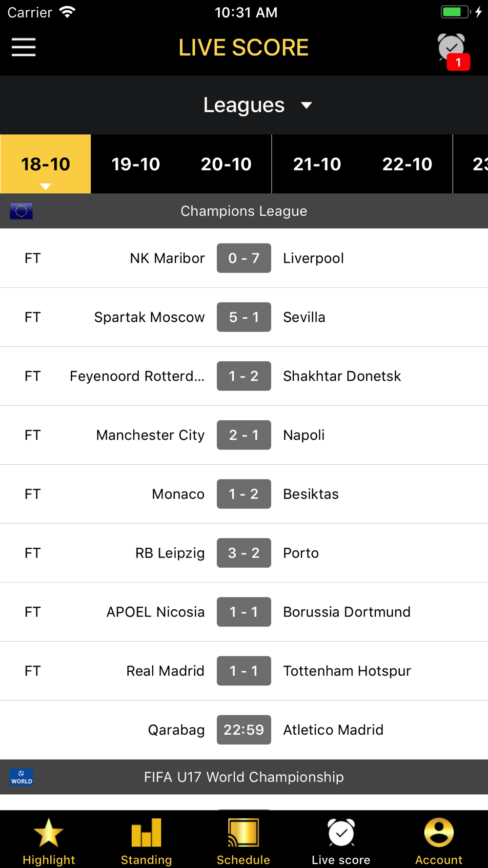Screen dimensions: 488x868
Task: Tap the FIFA World badge icon
Action: (x=21, y=777)
